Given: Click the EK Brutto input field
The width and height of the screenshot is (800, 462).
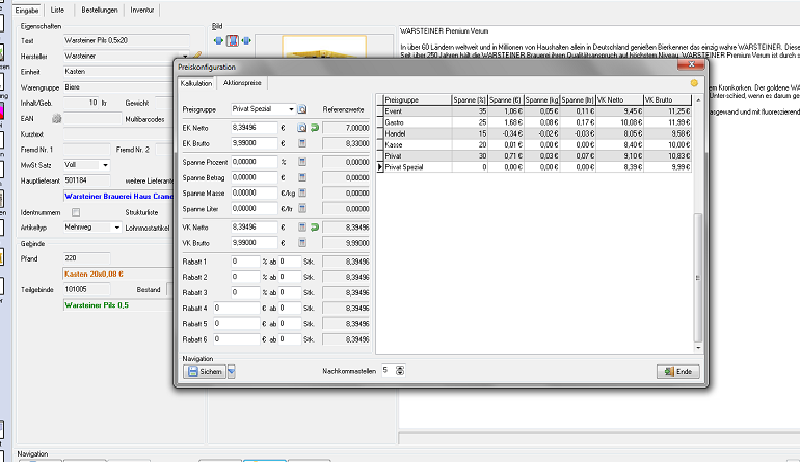Looking at the screenshot, I should (254, 143).
